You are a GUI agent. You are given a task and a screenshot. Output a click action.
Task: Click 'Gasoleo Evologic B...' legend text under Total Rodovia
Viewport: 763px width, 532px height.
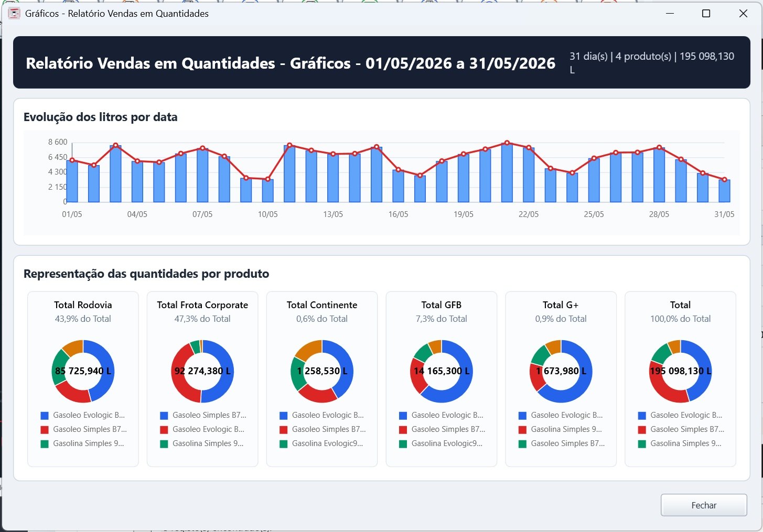click(x=89, y=415)
